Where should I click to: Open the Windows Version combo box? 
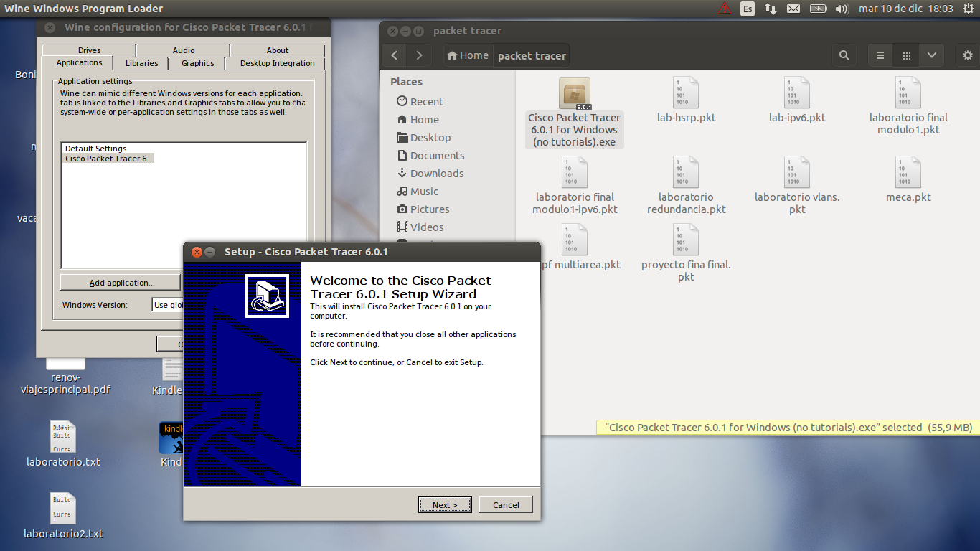[172, 304]
